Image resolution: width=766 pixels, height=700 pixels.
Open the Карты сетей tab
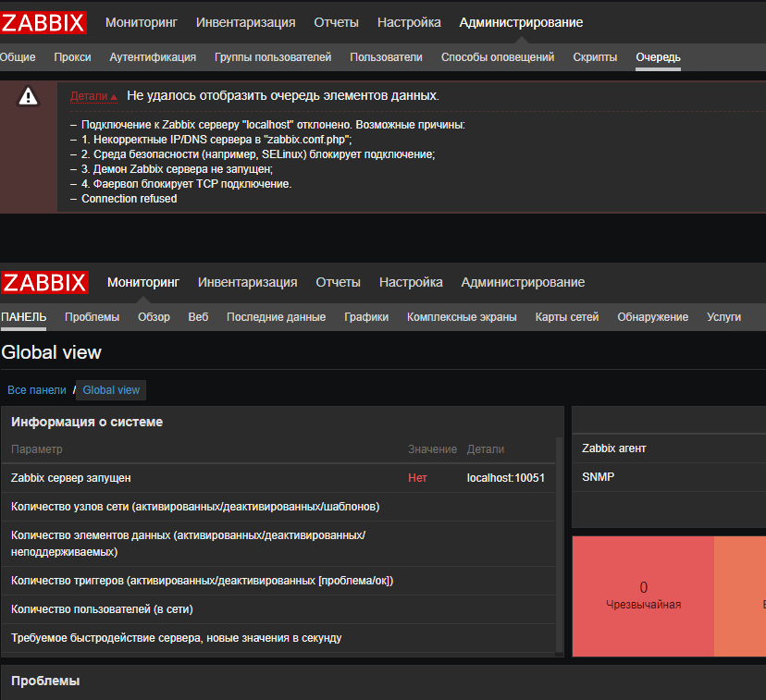pyautogui.click(x=567, y=317)
